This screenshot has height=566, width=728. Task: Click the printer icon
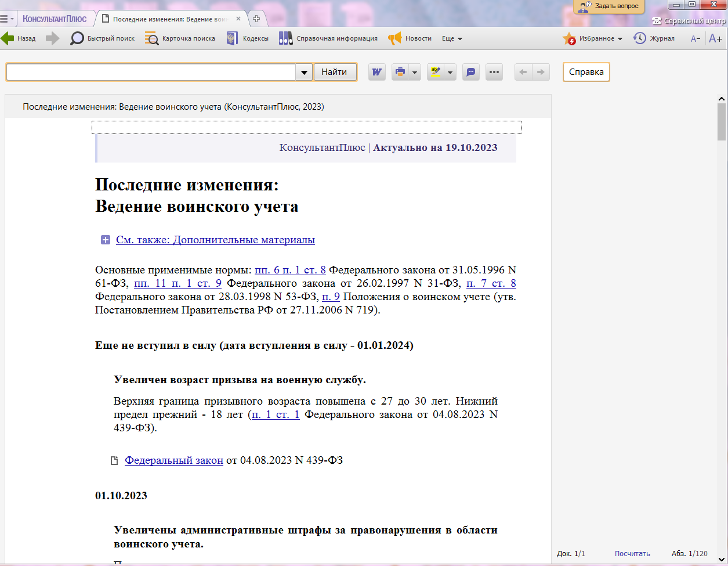pyautogui.click(x=400, y=72)
